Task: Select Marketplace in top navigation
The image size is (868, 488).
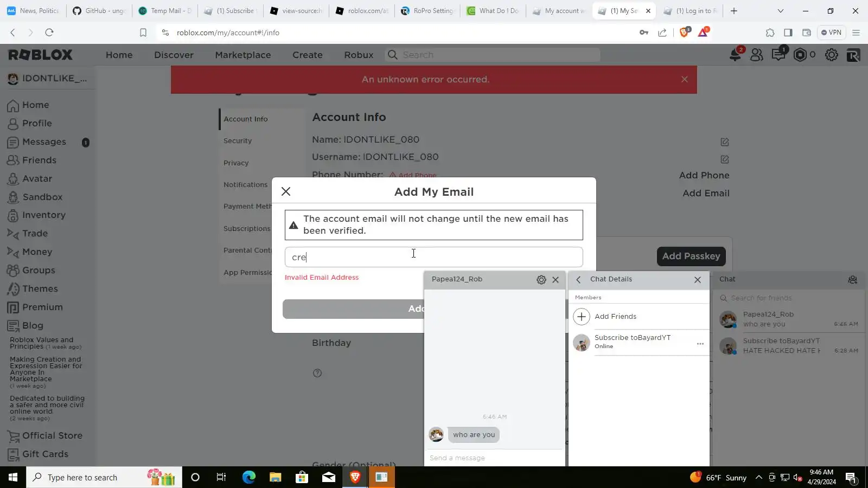Action: 243,55
